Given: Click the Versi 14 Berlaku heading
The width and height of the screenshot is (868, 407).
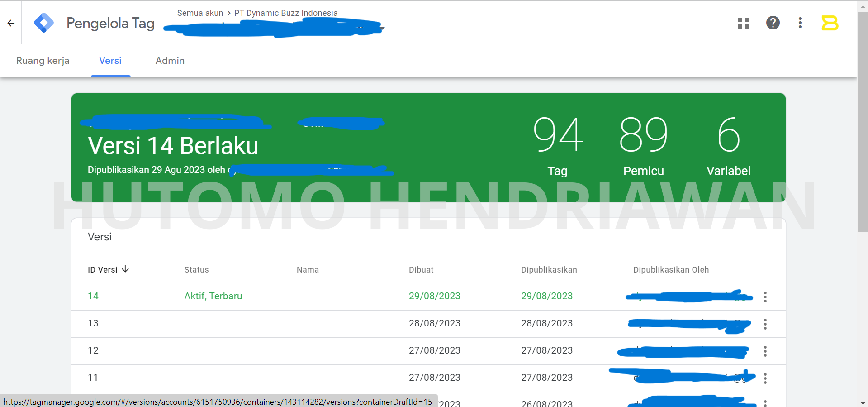Looking at the screenshot, I should tap(173, 146).
